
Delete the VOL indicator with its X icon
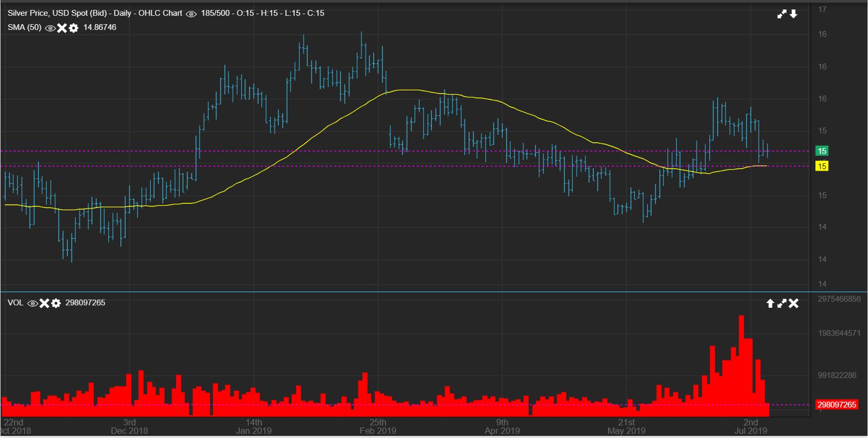coord(44,303)
